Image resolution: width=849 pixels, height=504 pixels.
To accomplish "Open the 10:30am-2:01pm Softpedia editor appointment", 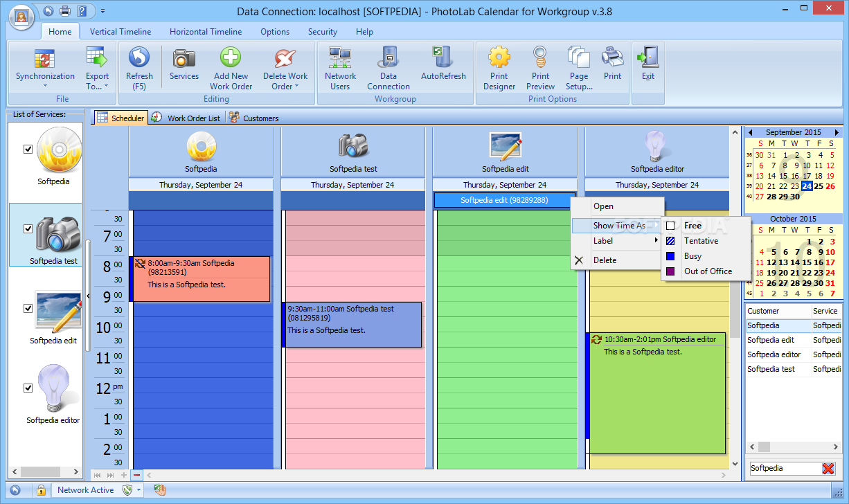I will tap(656, 393).
